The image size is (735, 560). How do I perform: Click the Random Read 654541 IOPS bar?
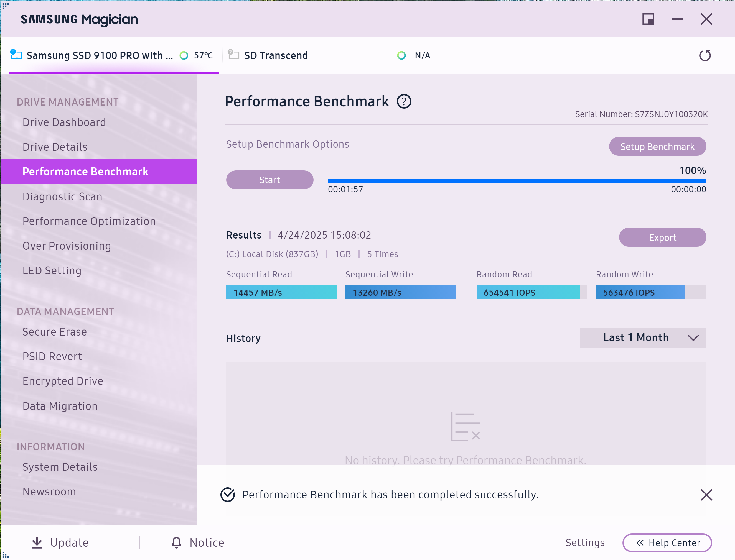tap(531, 292)
